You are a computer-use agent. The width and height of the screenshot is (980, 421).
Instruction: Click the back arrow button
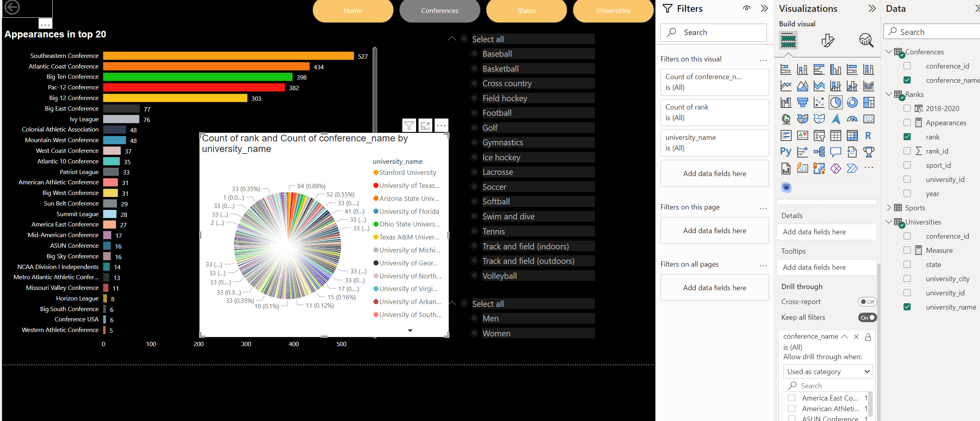(x=12, y=7)
